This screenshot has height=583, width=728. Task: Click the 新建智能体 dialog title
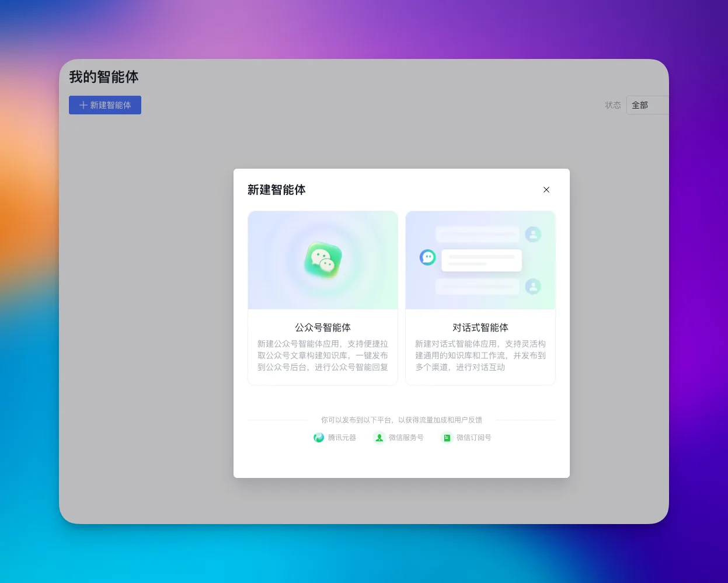click(277, 190)
